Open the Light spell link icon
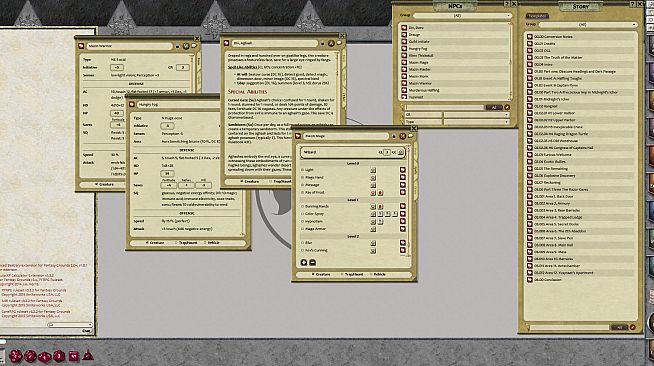The width and height of the screenshot is (654, 366). [x=402, y=170]
